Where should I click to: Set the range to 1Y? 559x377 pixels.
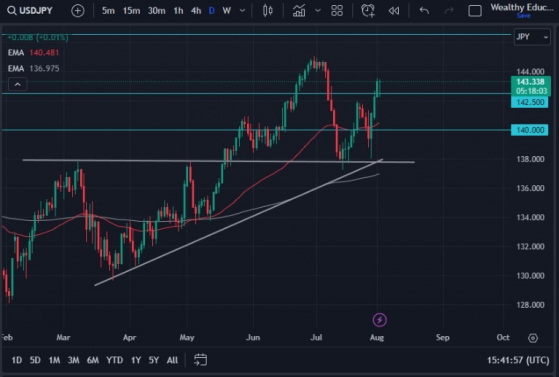pos(136,360)
